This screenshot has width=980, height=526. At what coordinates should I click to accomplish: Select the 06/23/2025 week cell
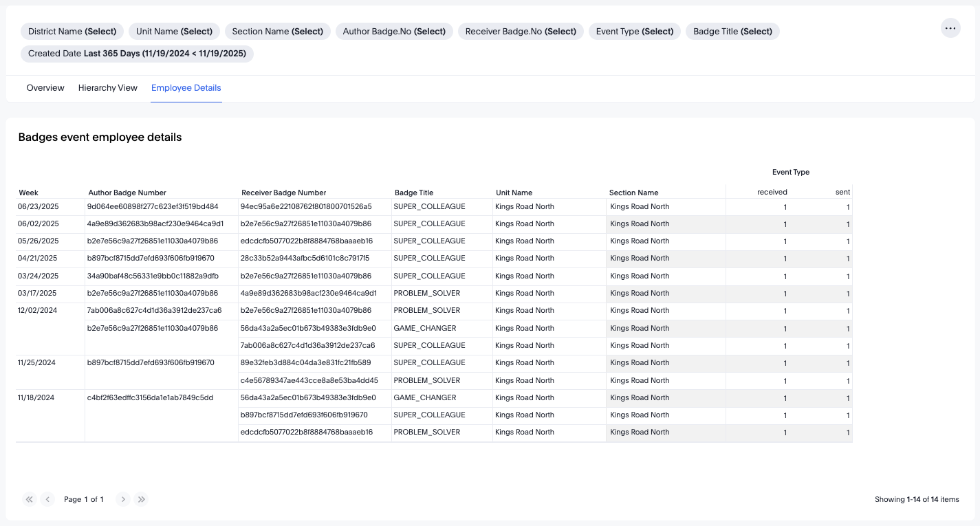(x=39, y=206)
